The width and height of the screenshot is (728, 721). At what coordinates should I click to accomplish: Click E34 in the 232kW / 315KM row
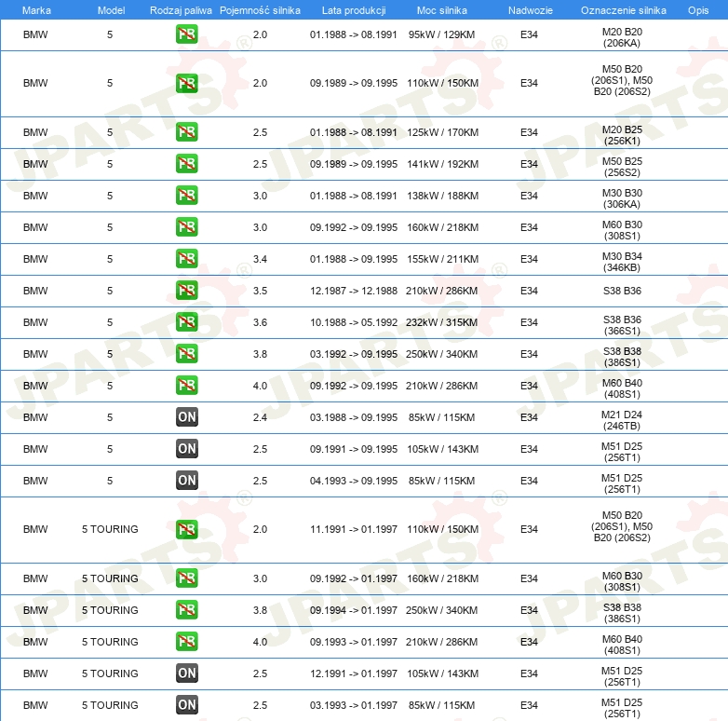click(529, 322)
